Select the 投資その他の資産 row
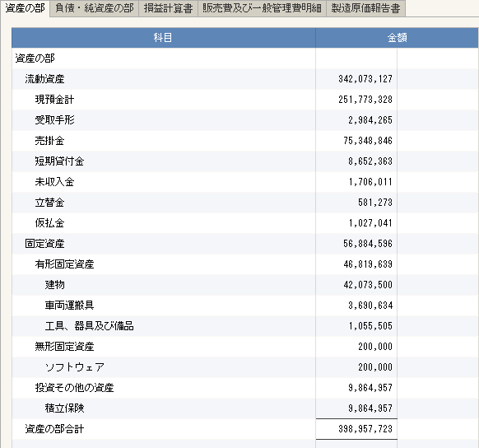Screen dimensions: 479x448 point(245,388)
